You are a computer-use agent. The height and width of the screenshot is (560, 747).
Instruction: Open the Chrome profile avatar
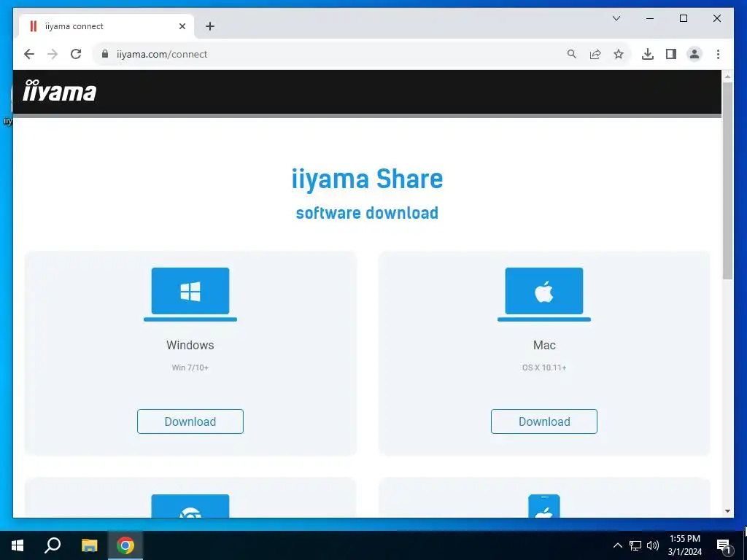coord(694,54)
